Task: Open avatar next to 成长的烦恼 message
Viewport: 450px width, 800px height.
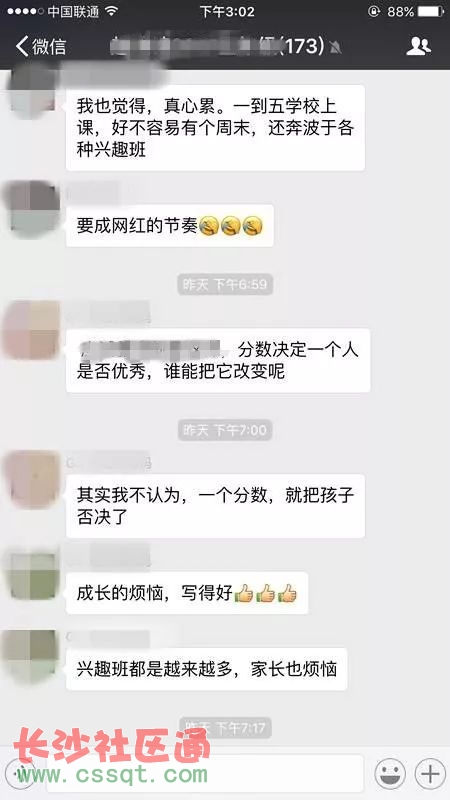Action: [32, 576]
